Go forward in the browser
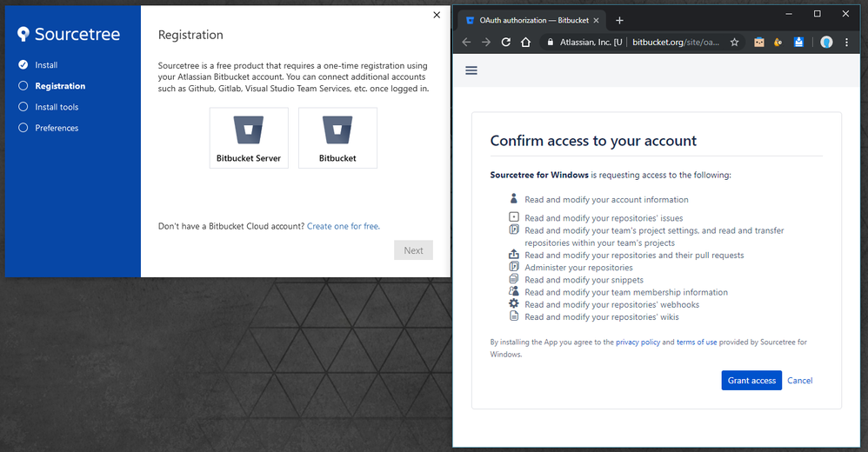Viewport: 868px width, 452px height. pyautogui.click(x=486, y=42)
